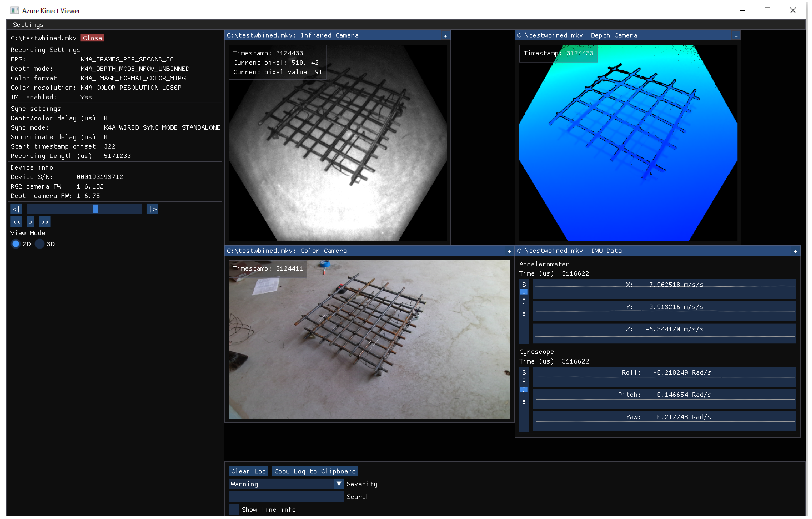The image size is (812, 519).
Task: Maximize the Depth Camera panel with plus
Action: (x=736, y=36)
